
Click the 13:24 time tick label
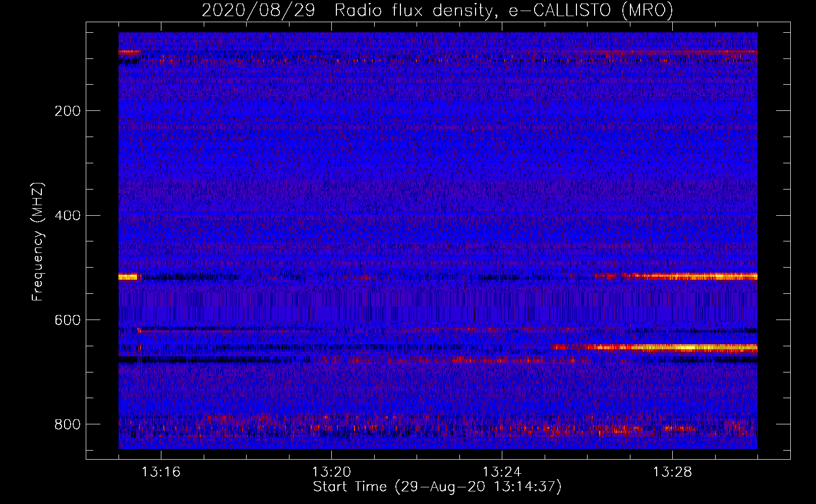point(502,472)
